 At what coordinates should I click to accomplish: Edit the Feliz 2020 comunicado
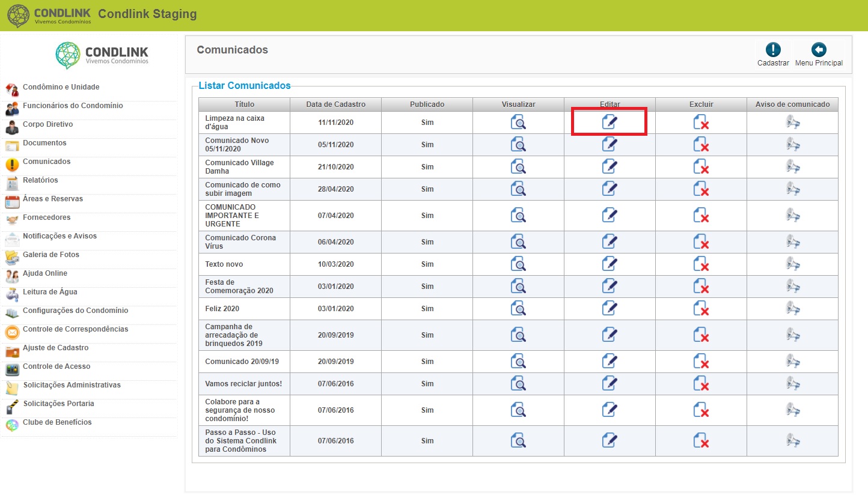pyautogui.click(x=610, y=308)
